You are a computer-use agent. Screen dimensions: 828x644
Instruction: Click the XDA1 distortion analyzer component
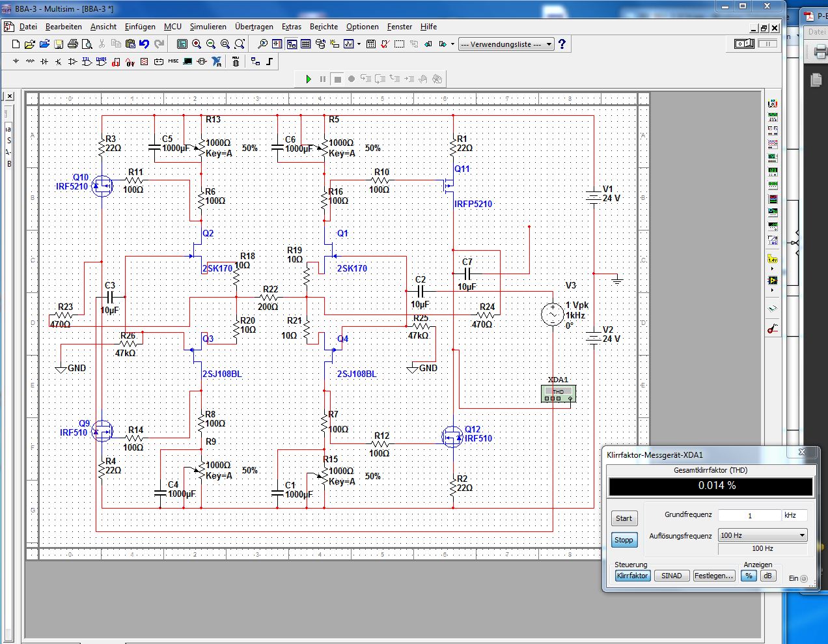coord(559,393)
